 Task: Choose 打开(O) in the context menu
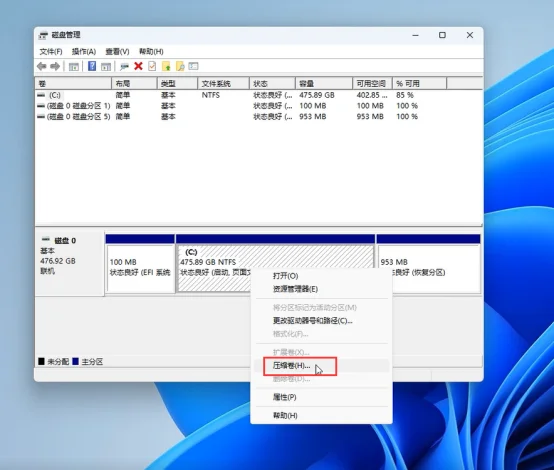[321, 276]
